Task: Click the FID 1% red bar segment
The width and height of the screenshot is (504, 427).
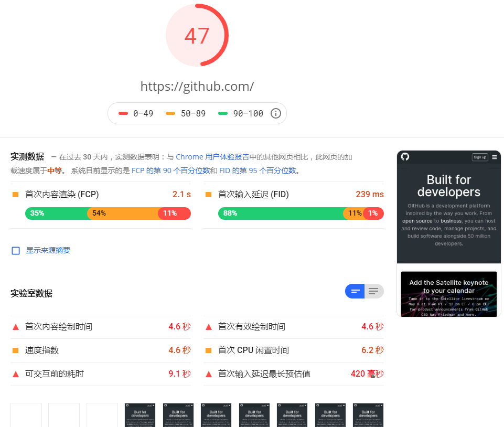Action: [x=373, y=213]
